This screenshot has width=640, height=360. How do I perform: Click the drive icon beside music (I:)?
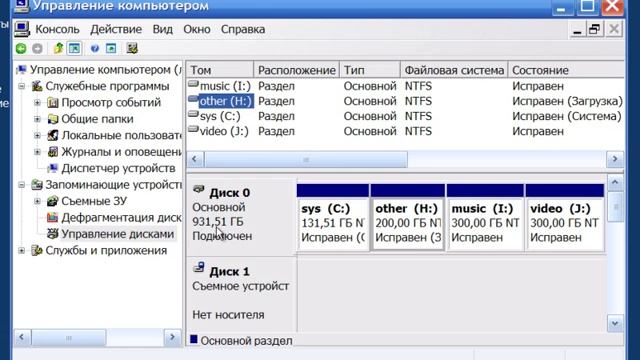[193, 84]
